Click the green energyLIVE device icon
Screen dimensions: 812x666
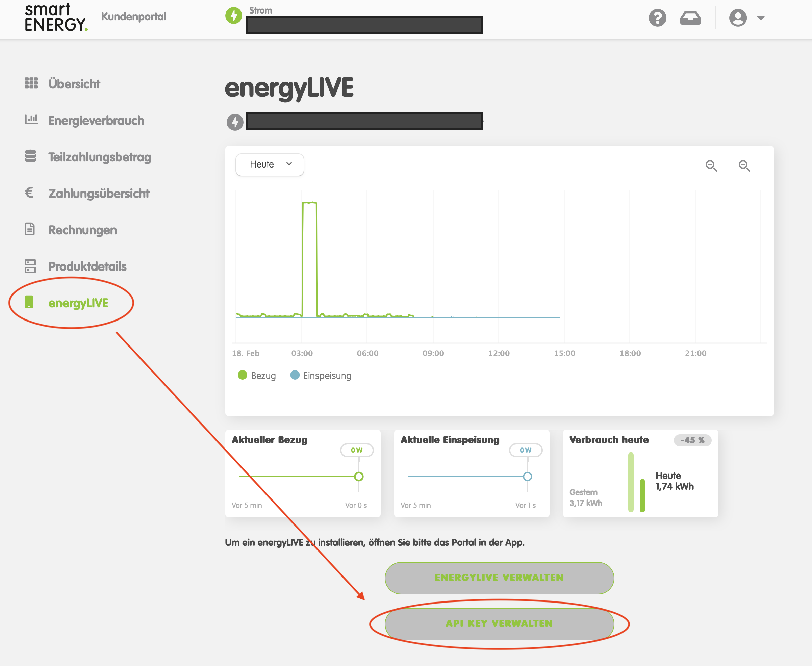(29, 302)
